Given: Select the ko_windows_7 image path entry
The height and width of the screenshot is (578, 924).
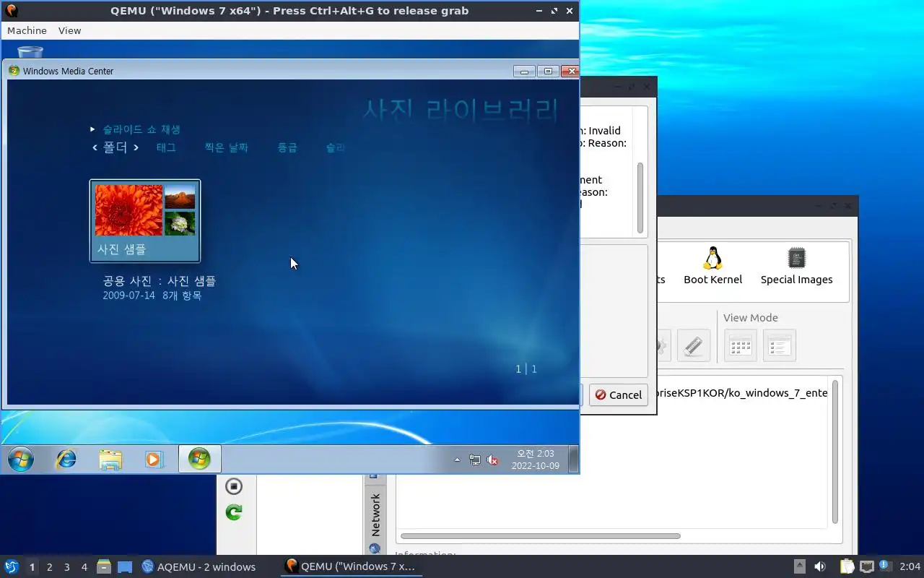Looking at the screenshot, I should click(x=741, y=392).
